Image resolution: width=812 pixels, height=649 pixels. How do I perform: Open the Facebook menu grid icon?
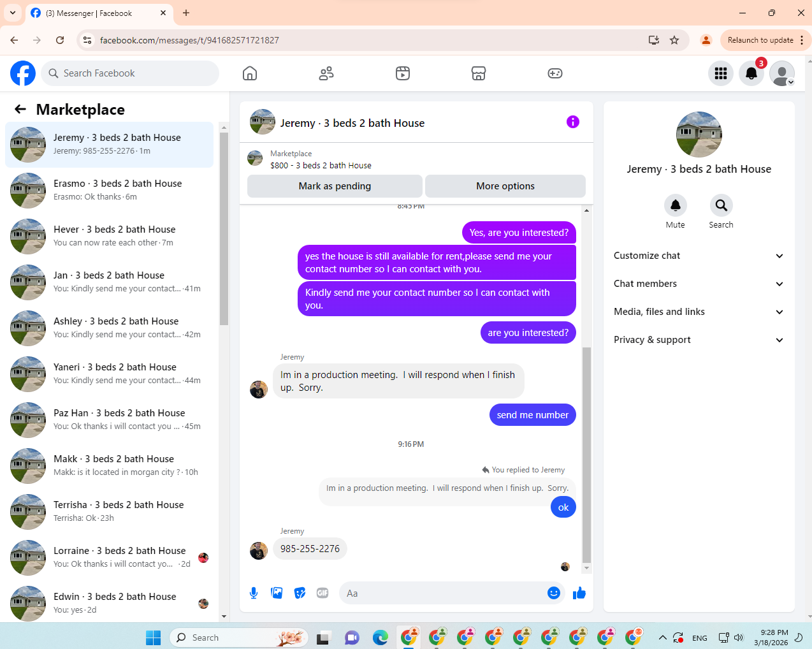[x=721, y=73]
